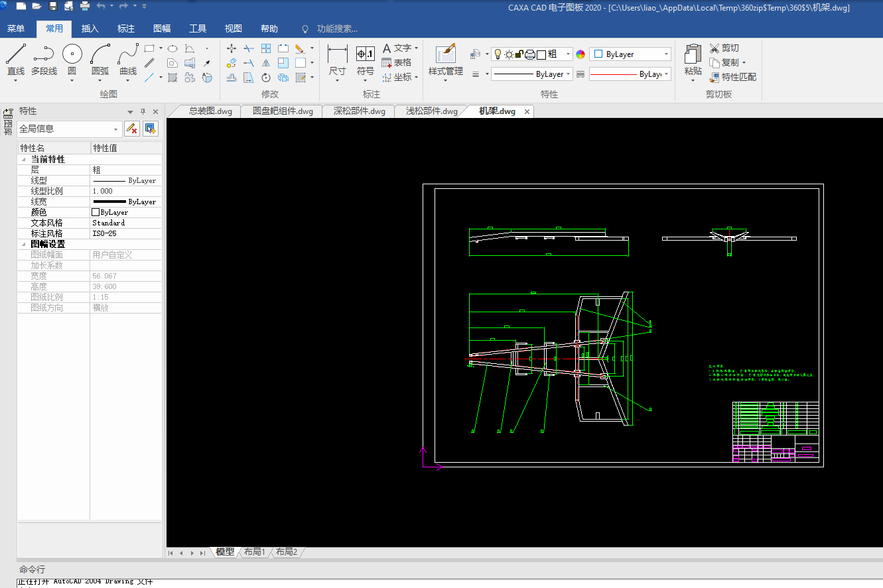Select the 直线 (Line) drawing tool

click(15, 54)
